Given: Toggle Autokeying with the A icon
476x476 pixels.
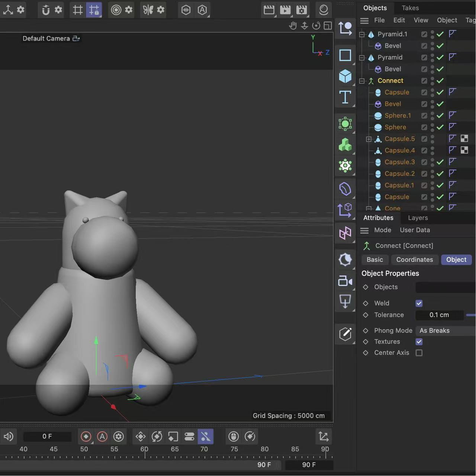Looking at the screenshot, I should [x=102, y=436].
